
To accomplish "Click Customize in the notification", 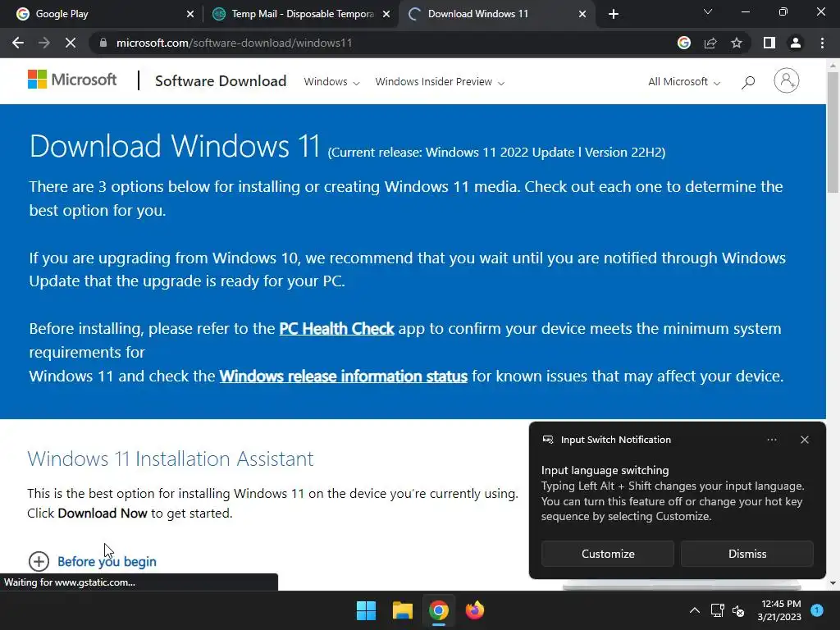I will click(x=608, y=554).
